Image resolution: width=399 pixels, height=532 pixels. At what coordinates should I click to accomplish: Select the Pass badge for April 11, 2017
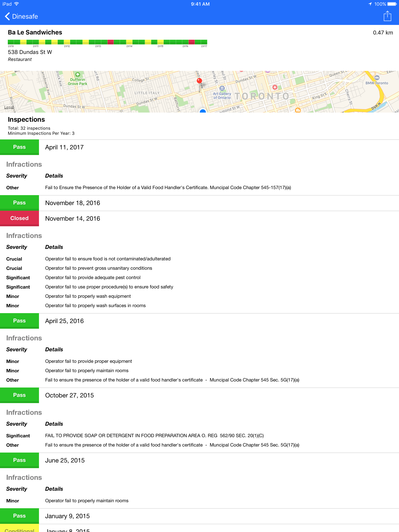click(19, 147)
